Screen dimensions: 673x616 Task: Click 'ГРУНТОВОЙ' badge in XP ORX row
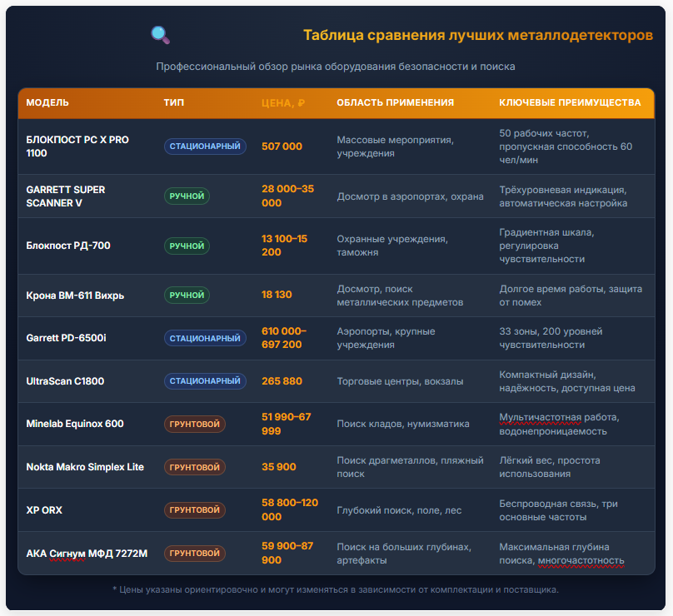point(195,510)
